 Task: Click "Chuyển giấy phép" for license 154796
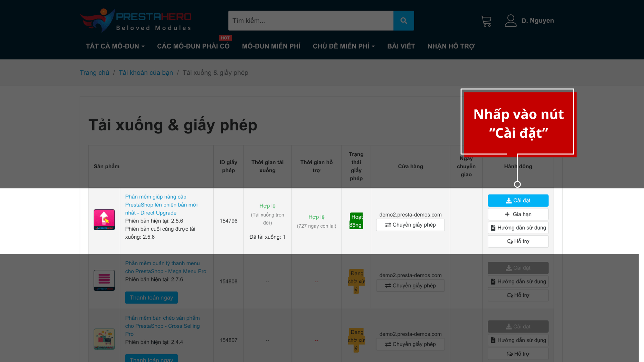pyautogui.click(x=410, y=225)
